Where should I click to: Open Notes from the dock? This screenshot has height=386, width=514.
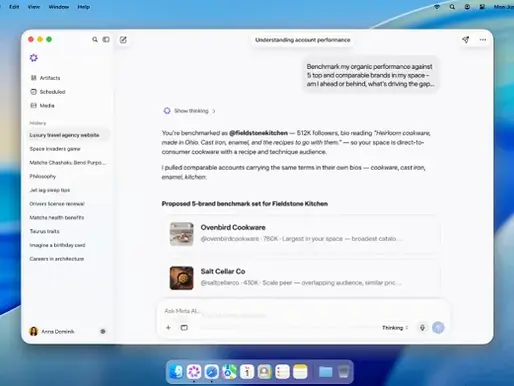click(300, 372)
